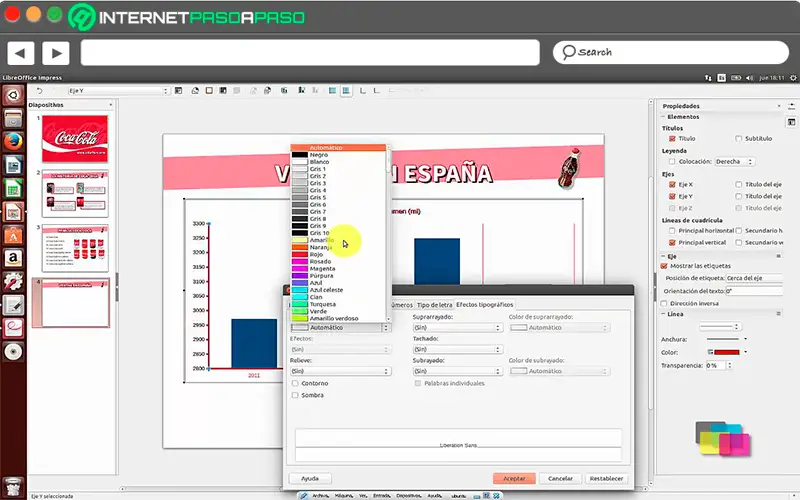Viewport: 800px width, 500px height.
Task: Click the Undo arrow in chart toolbar
Action: [x=39, y=91]
